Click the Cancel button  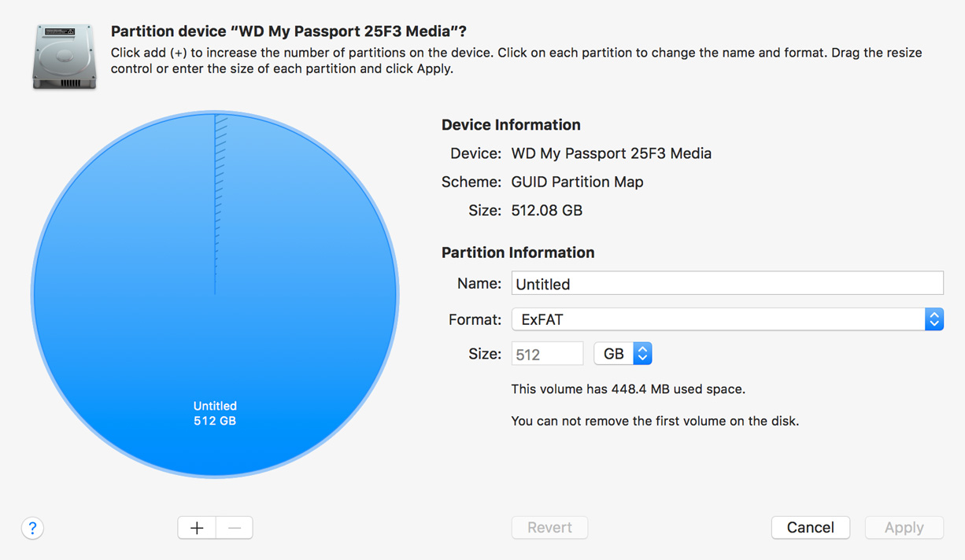(810, 527)
